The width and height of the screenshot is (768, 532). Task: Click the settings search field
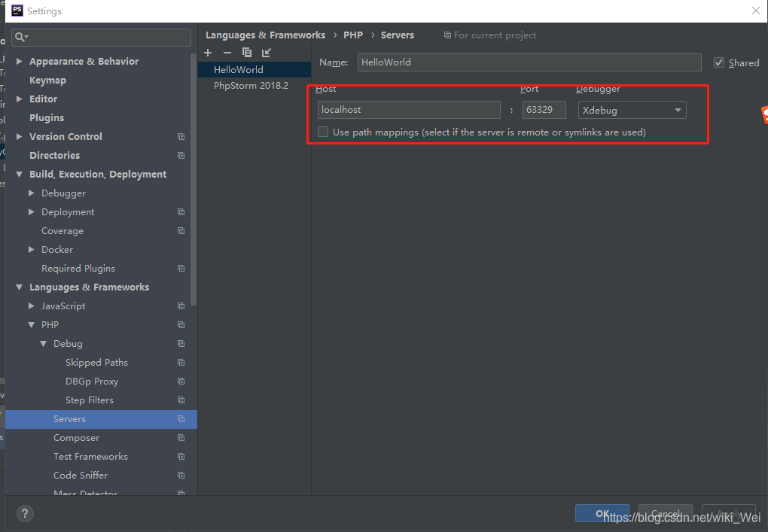tap(102, 37)
